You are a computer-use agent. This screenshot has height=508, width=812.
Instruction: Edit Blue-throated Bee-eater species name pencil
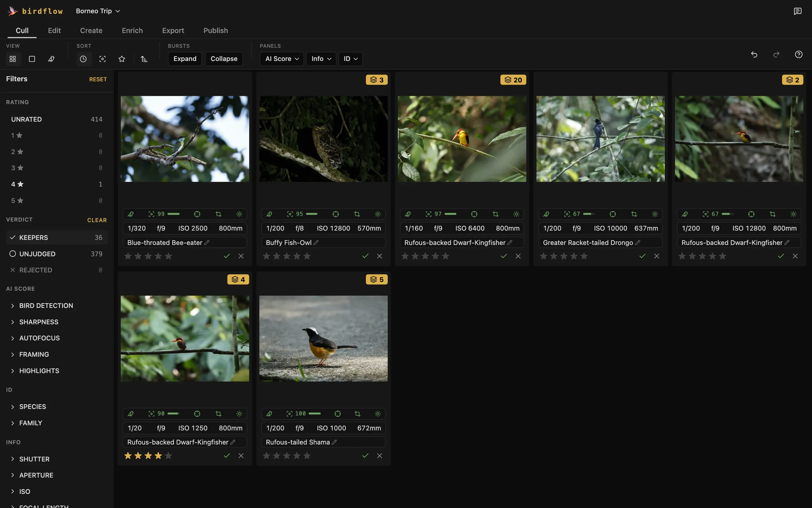(x=207, y=243)
